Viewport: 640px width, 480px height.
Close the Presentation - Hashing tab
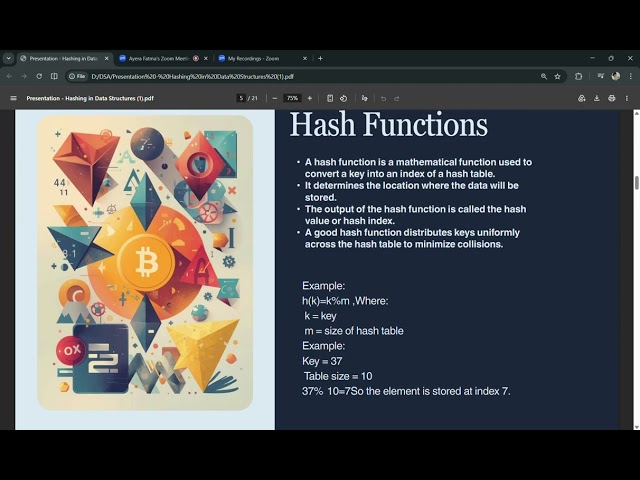click(x=107, y=58)
